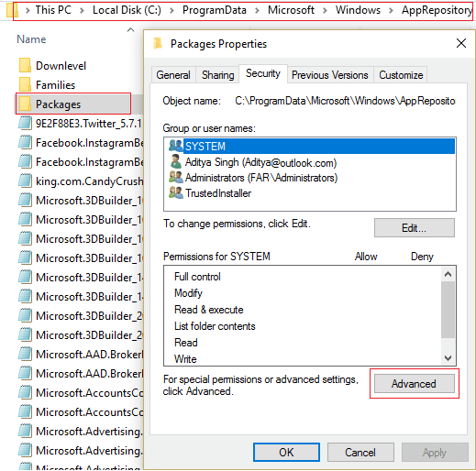Click the Administrators group icon

(176, 177)
